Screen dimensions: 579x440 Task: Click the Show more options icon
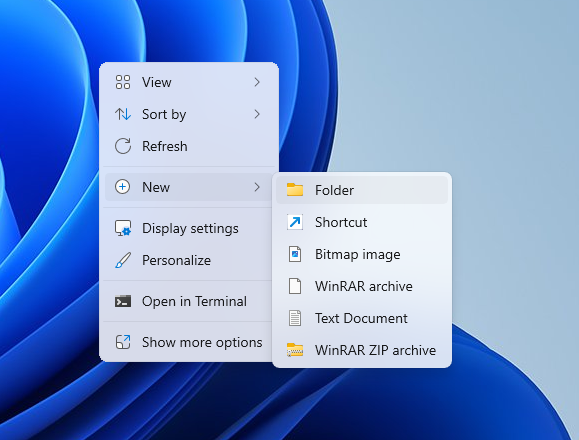(x=123, y=342)
